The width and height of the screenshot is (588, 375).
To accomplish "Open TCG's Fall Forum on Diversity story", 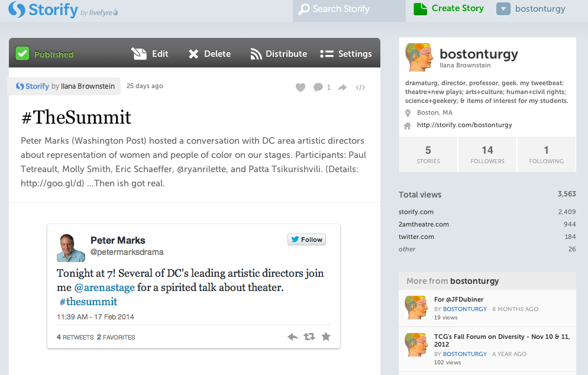I will tap(502, 341).
